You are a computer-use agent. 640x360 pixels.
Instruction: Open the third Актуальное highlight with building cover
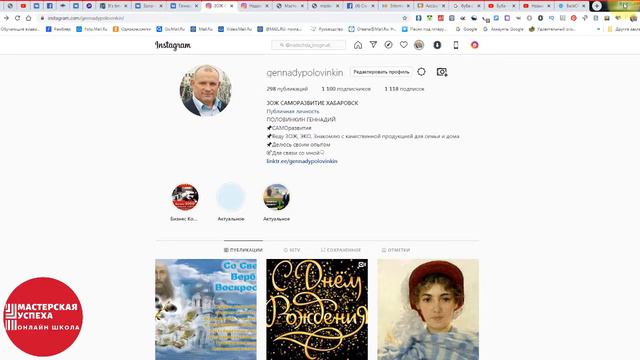276,197
